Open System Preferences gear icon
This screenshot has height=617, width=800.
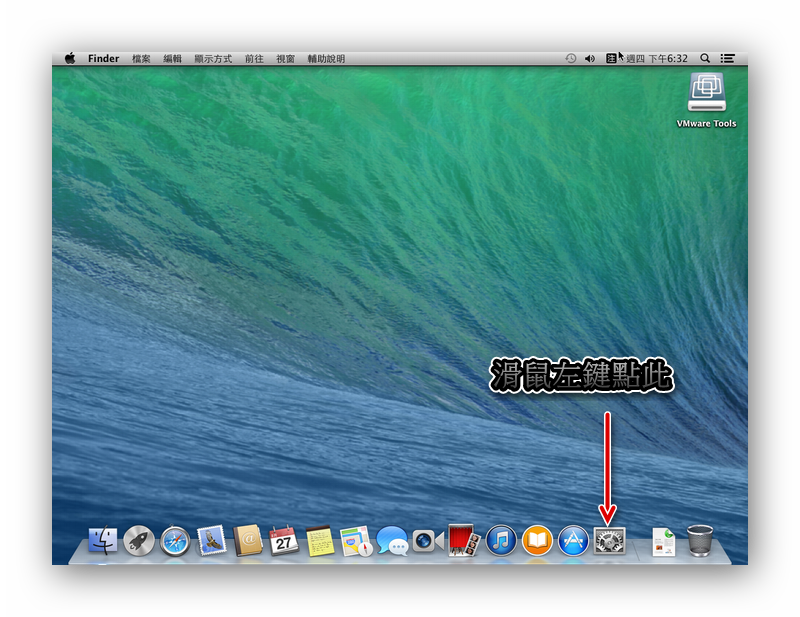610,540
